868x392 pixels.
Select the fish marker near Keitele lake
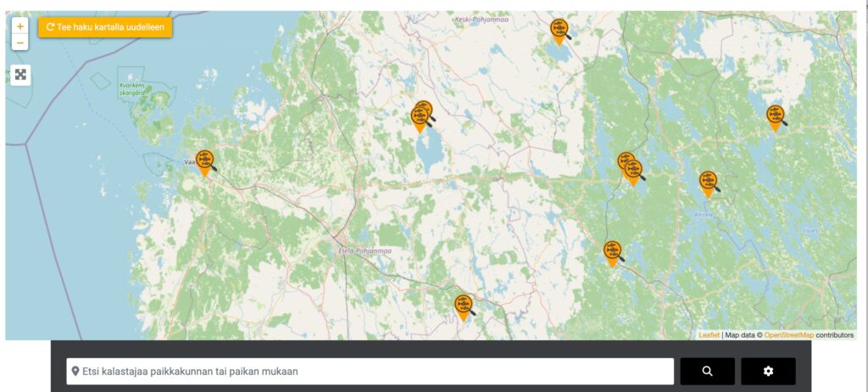click(x=708, y=184)
